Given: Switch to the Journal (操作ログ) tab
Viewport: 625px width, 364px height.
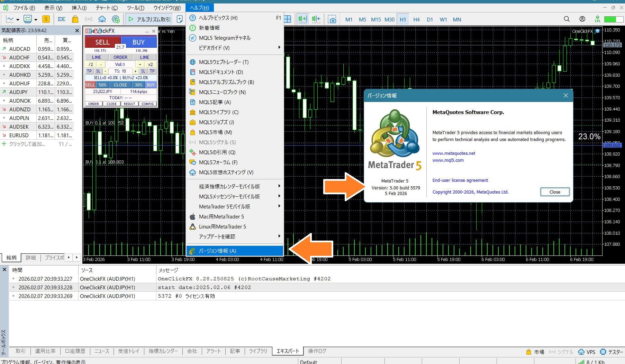Looking at the screenshot, I should [x=317, y=351].
